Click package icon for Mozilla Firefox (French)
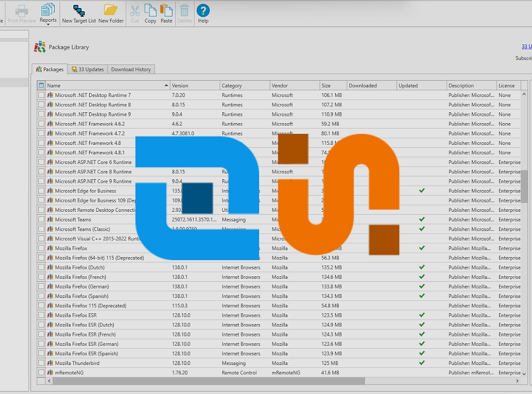This screenshot has width=532, height=394. (50, 277)
